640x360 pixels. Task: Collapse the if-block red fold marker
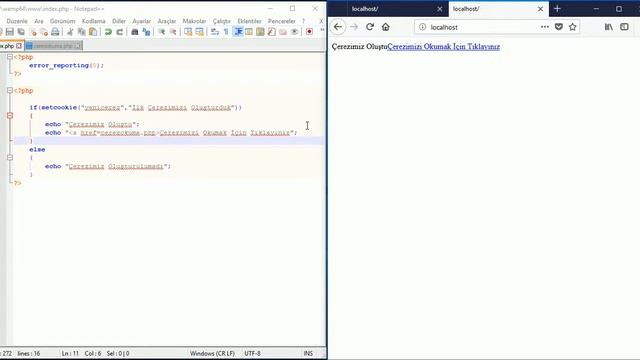(x=10, y=116)
